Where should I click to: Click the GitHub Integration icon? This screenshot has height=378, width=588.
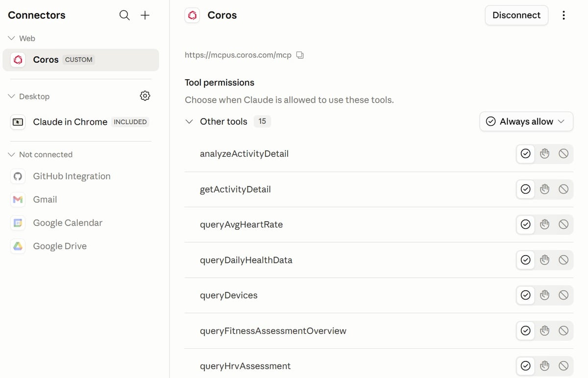(18, 176)
